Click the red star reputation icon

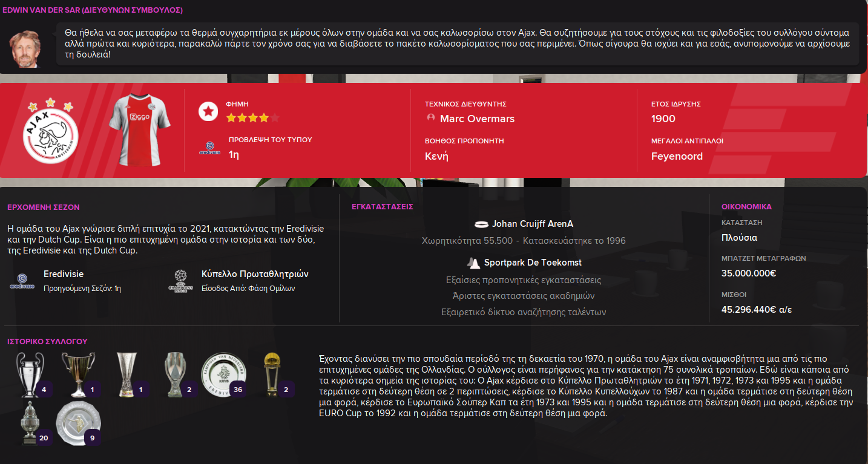(x=208, y=111)
